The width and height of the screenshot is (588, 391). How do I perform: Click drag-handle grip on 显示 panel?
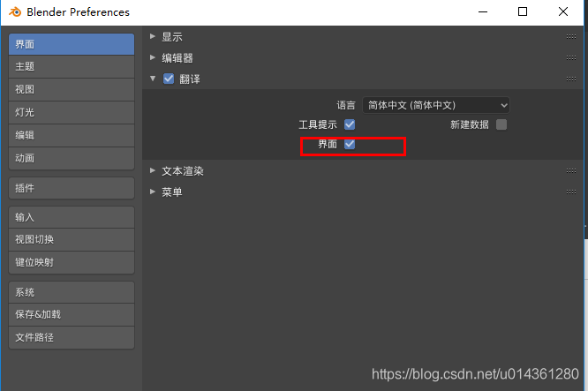pyautogui.click(x=571, y=37)
